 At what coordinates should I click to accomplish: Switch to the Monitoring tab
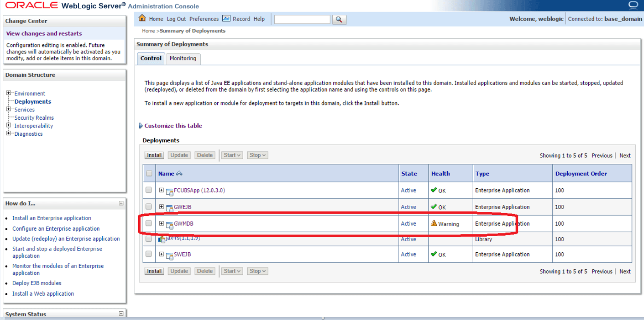(x=183, y=58)
